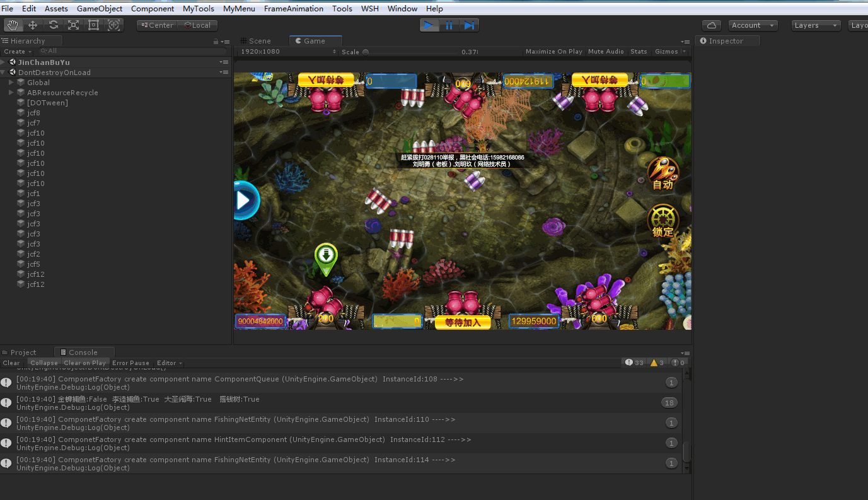Viewport: 868px width, 500px height.
Task: Select the Rotate tool
Action: pyautogui.click(x=54, y=25)
